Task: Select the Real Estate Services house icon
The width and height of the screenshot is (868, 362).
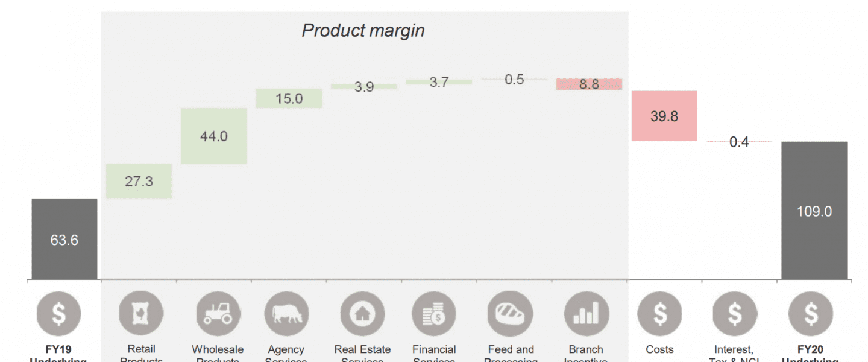Action: pos(362,314)
